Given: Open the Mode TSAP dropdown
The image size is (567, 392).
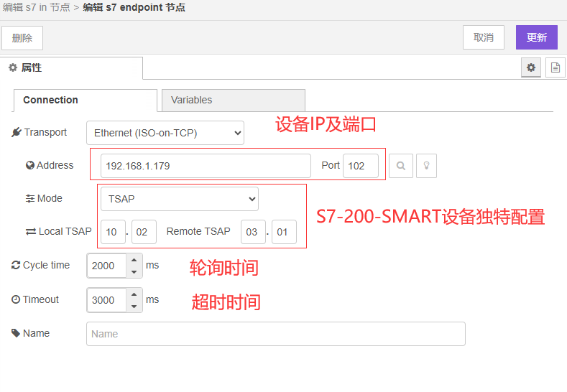Looking at the screenshot, I should (179, 199).
